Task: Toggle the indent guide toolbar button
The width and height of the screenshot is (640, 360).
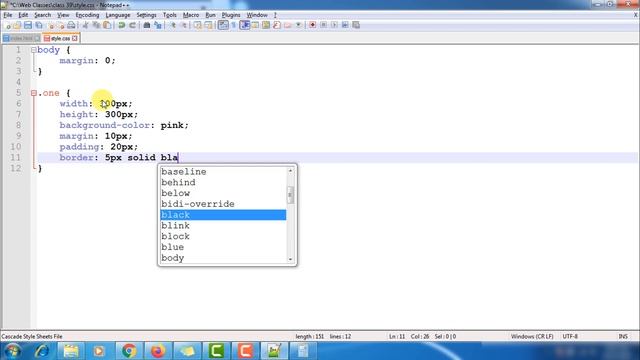Action: click(x=244, y=25)
